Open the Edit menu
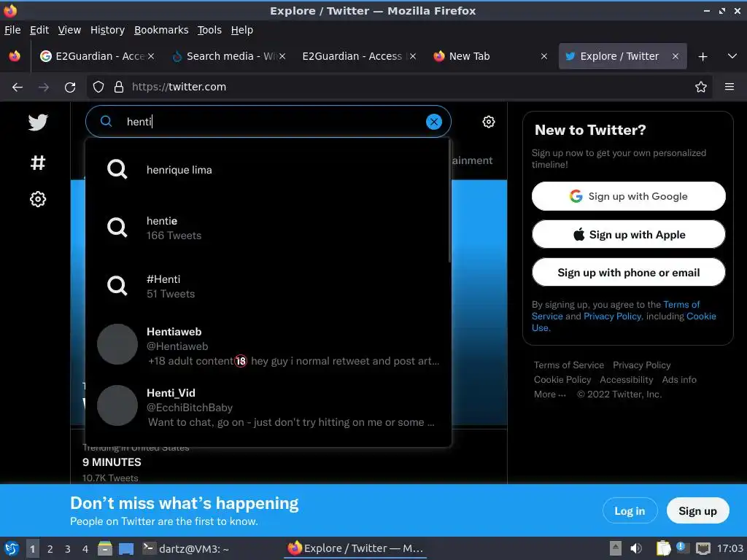Screen dimensions: 747x560 pos(39,30)
